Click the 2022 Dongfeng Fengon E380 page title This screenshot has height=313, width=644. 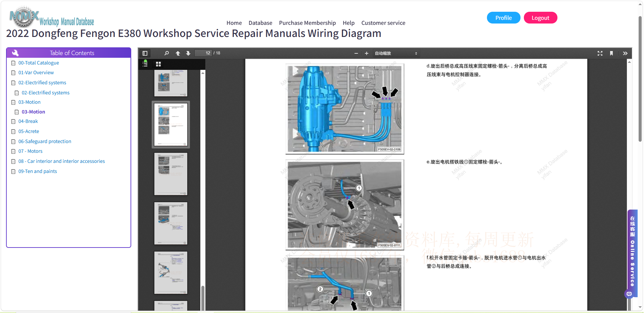(194, 33)
